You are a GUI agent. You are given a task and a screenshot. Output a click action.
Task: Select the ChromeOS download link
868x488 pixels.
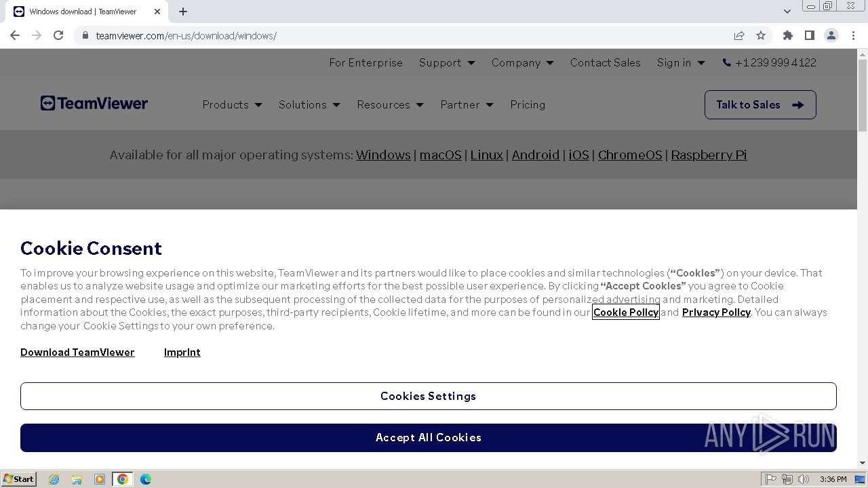coord(630,155)
